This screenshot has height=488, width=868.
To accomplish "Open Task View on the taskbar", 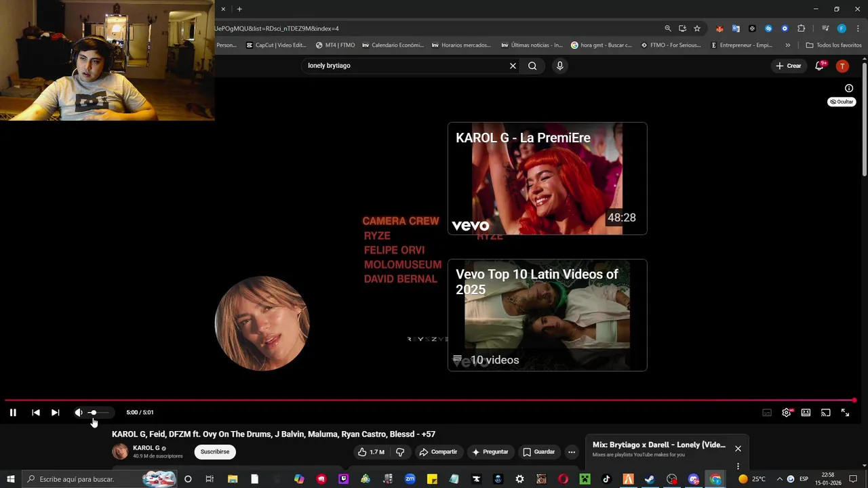I will pyautogui.click(x=210, y=479).
